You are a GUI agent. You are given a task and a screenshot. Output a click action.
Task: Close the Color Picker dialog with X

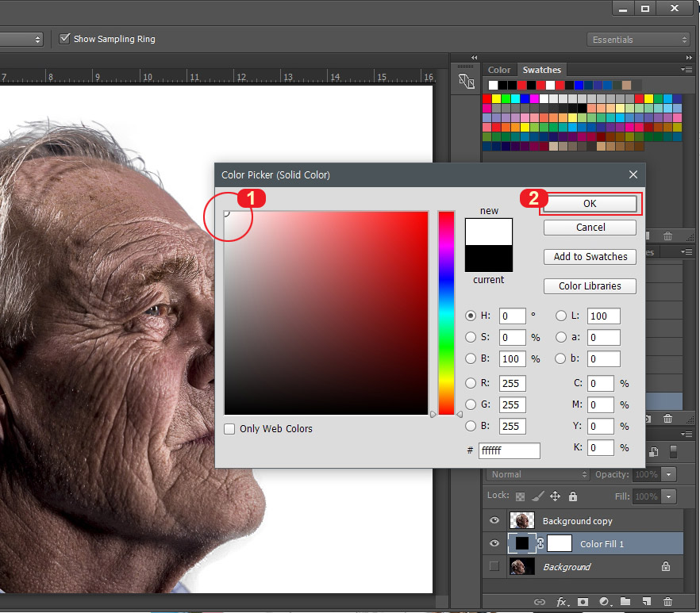633,174
